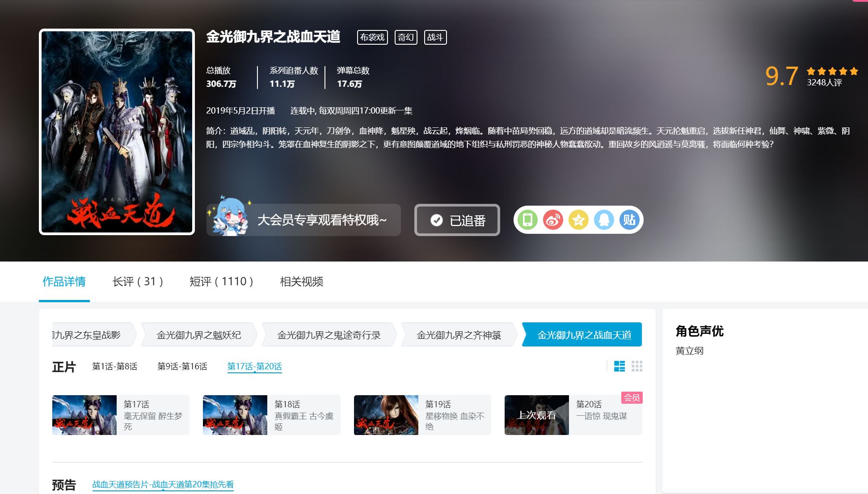Image resolution: width=868 pixels, height=494 pixels.
Task: Select the 第1话-第8话 episode range
Action: coord(114,367)
